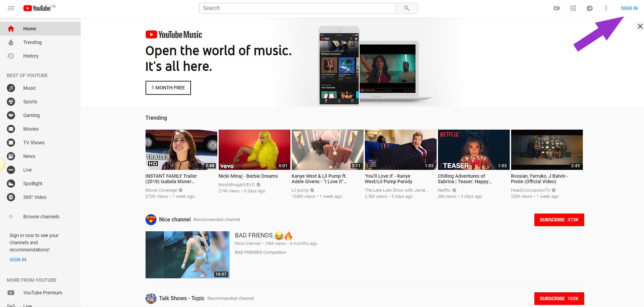Click NickiMinajAtVEVO channel name

pyautogui.click(x=237, y=185)
